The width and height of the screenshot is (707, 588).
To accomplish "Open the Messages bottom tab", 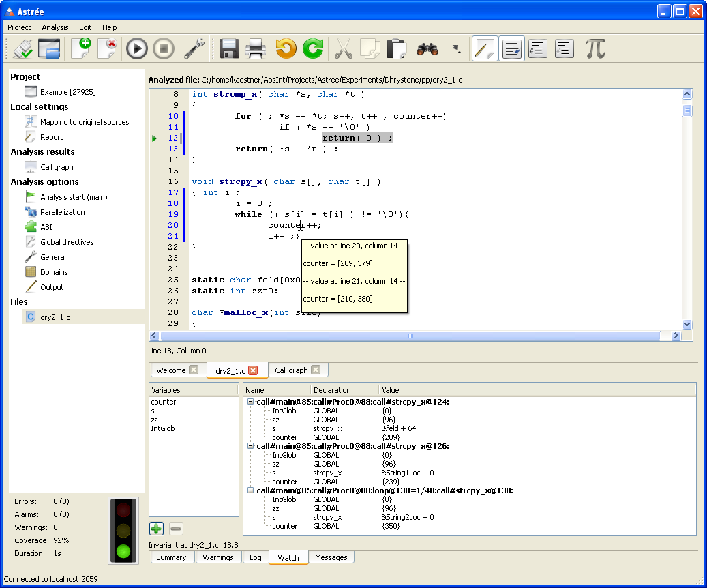I will tap(331, 557).
